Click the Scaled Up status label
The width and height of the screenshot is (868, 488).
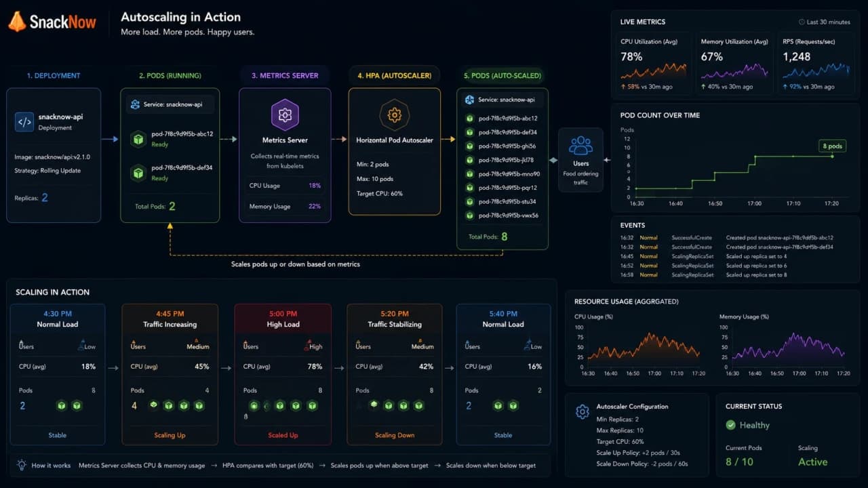[x=283, y=435]
